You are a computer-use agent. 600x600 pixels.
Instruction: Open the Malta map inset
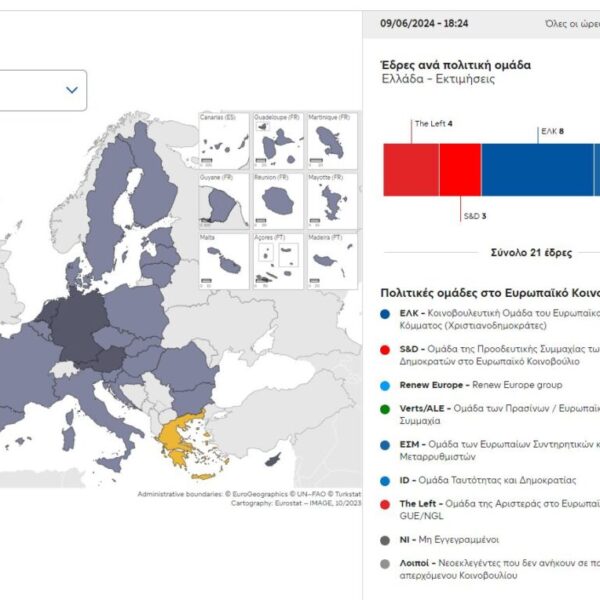[x=224, y=261]
